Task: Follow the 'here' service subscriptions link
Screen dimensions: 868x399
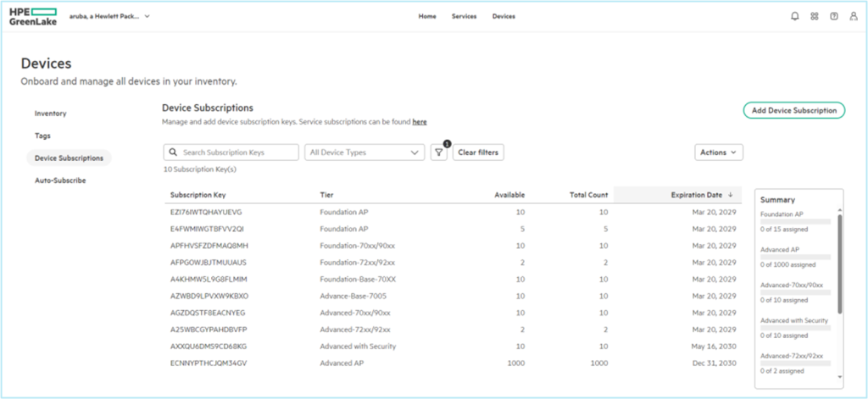Action: point(420,122)
